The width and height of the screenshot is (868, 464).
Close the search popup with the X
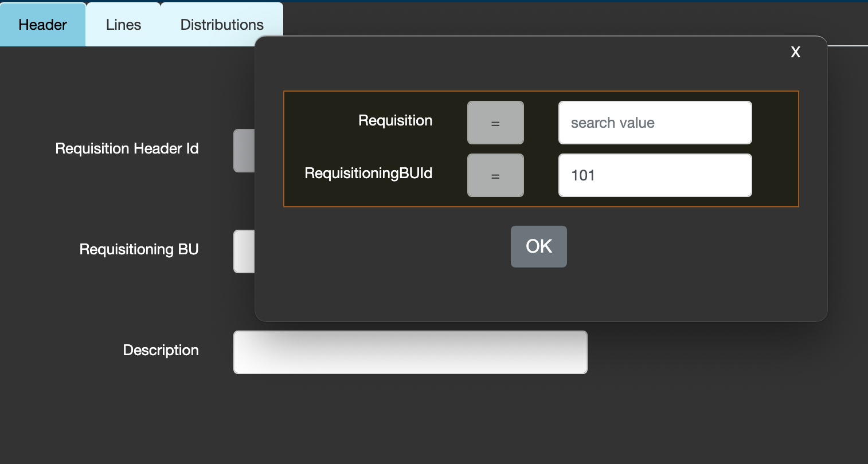click(795, 52)
